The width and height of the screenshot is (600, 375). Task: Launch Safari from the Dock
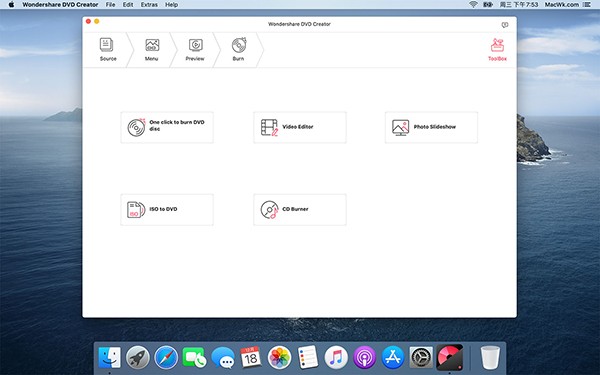(166, 357)
